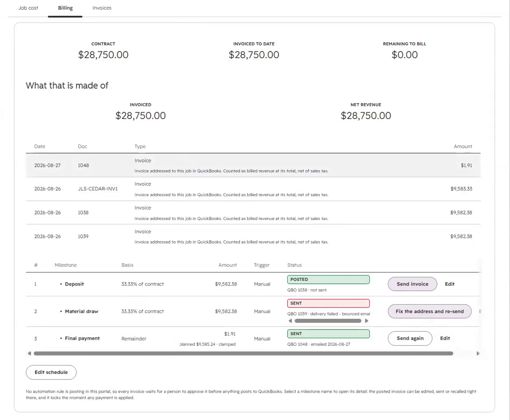Select invoice row with doc 1039
The image size is (510, 420).
[253, 236]
